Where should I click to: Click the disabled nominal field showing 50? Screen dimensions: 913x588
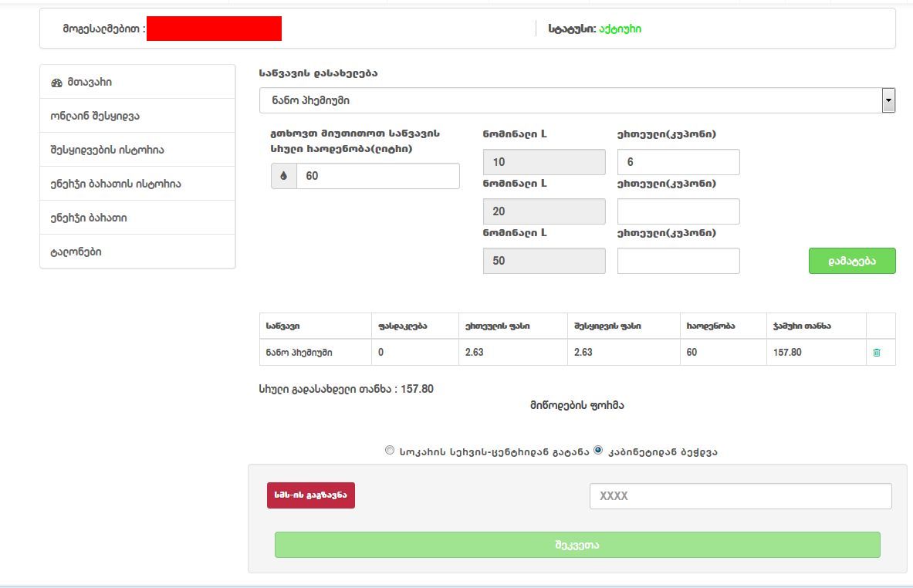tap(544, 261)
